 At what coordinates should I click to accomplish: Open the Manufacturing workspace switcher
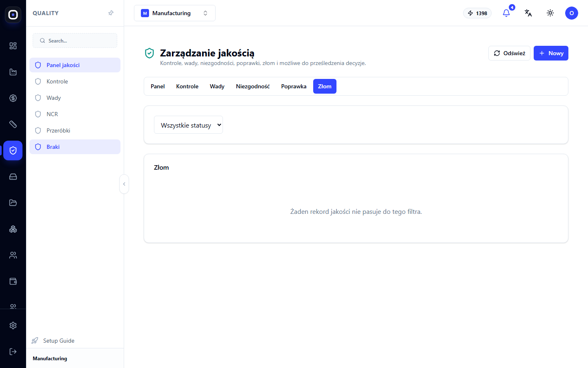tap(175, 13)
